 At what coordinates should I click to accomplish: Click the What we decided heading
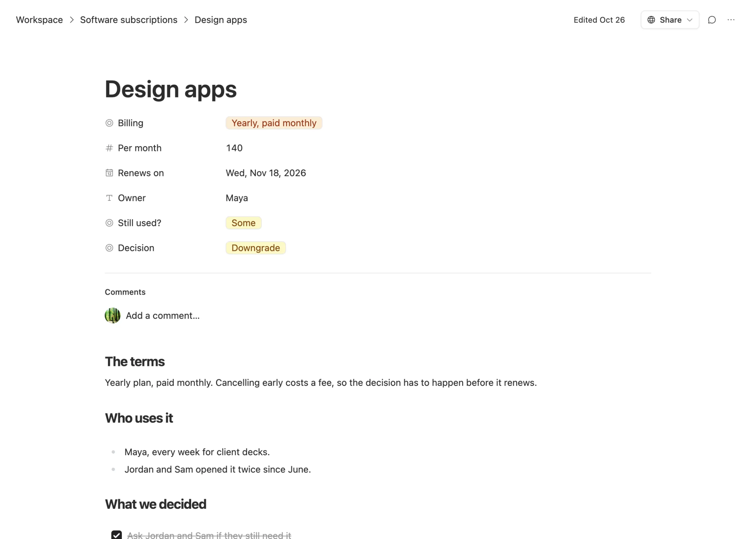(x=156, y=504)
